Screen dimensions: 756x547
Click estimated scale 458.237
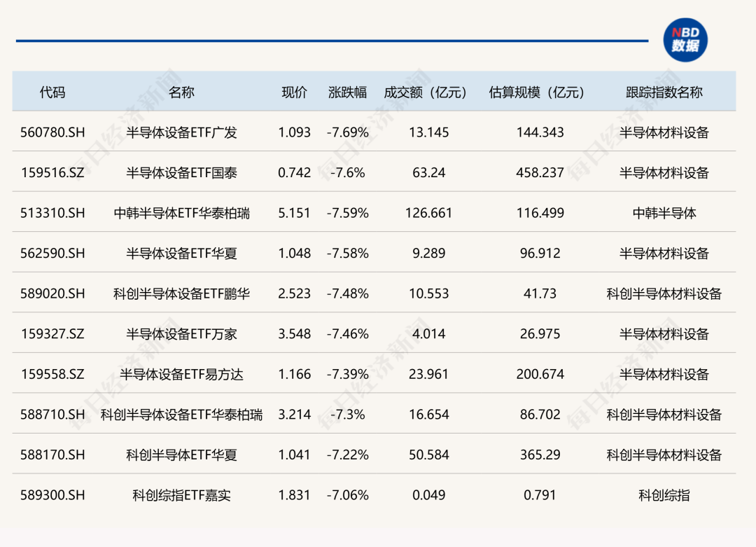[x=540, y=173]
